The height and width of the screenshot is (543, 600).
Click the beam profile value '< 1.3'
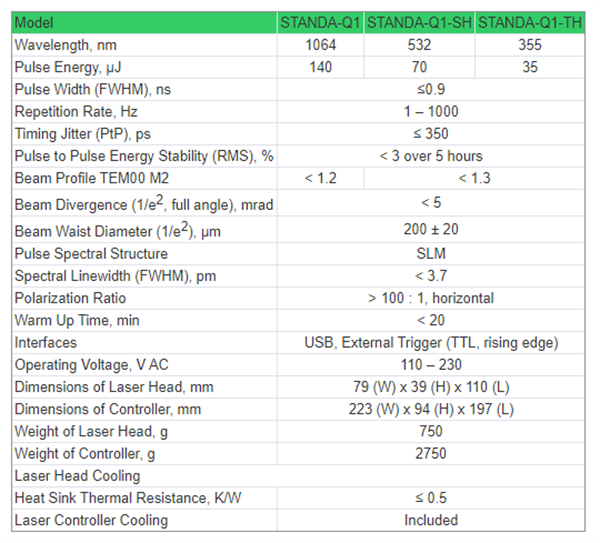474,178
